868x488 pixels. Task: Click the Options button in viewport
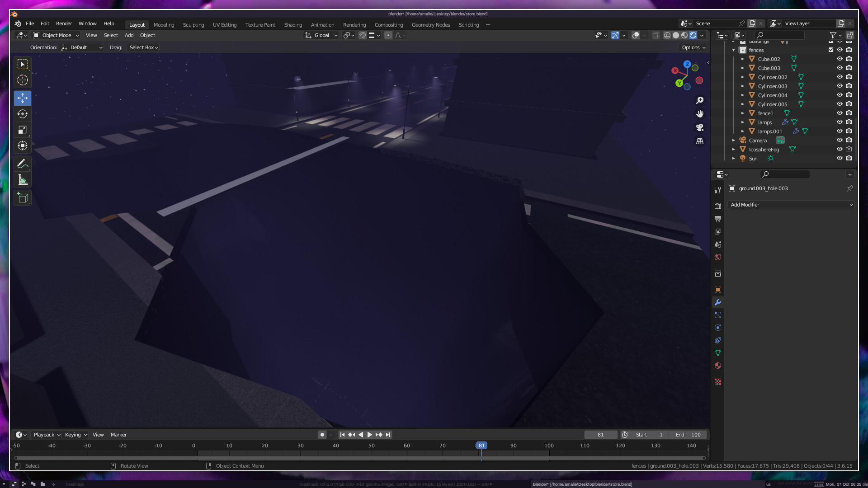click(693, 47)
